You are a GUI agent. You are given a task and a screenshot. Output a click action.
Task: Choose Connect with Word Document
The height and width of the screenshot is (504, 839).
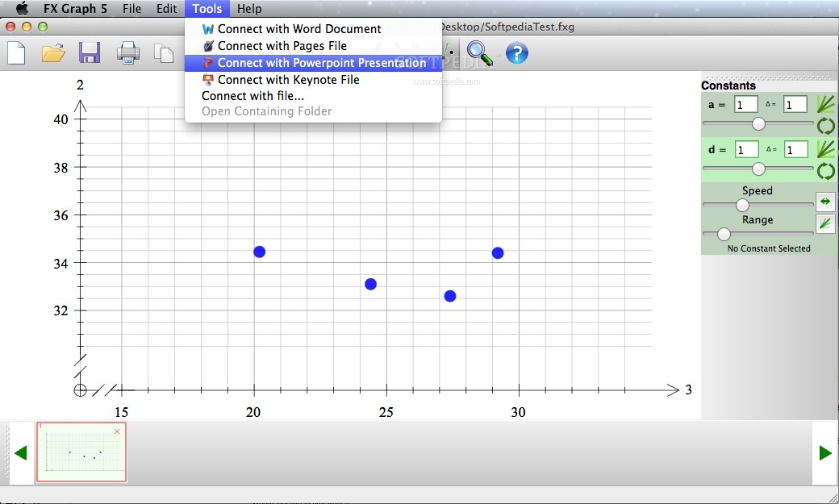[x=313, y=29]
